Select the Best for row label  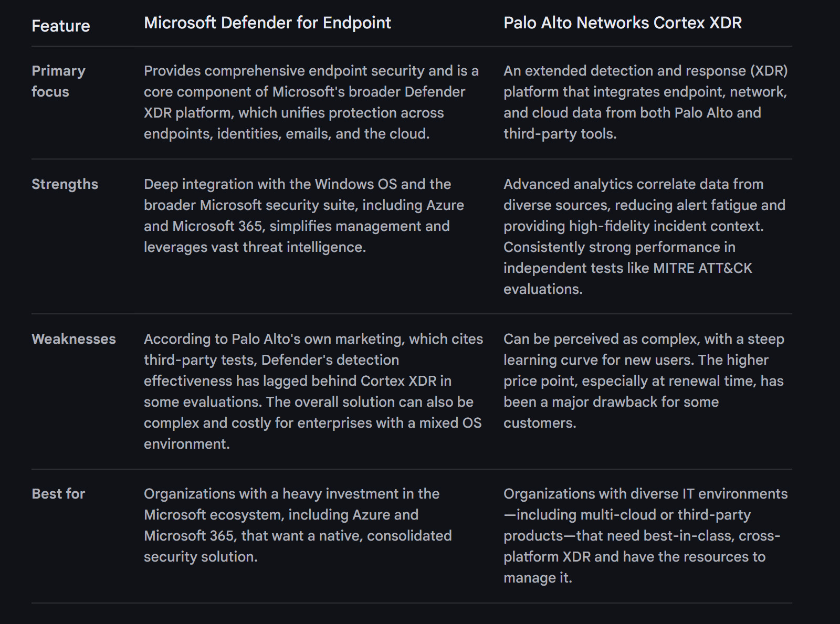click(x=58, y=494)
